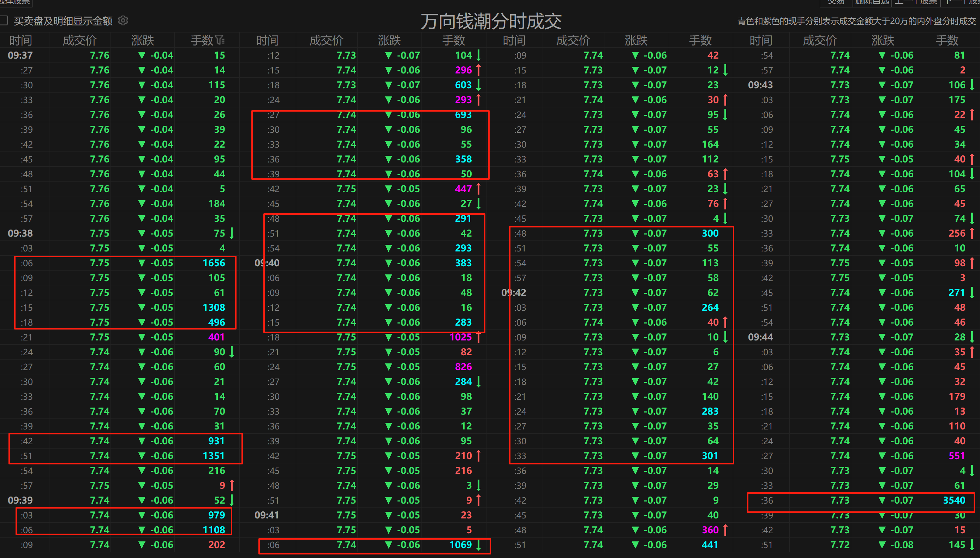Image resolution: width=980 pixels, height=558 pixels.
Task: Click the 184 lots value
Action: coord(216,203)
